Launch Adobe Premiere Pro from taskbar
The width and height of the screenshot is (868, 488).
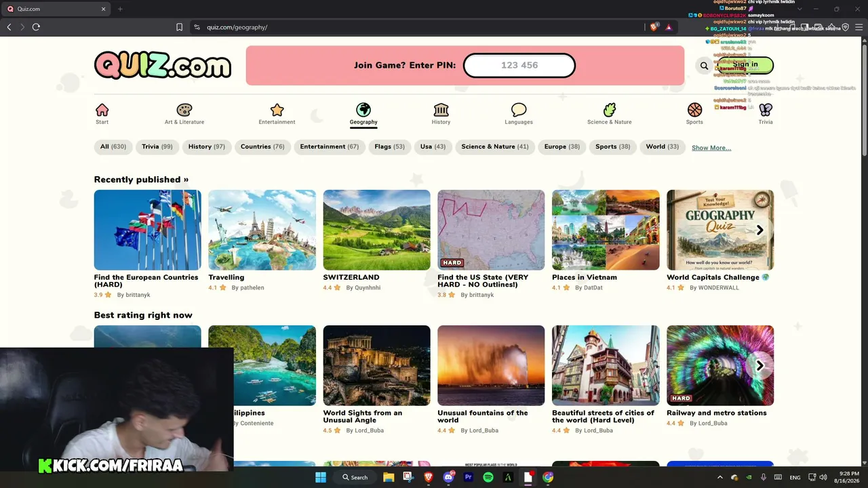coord(468,477)
